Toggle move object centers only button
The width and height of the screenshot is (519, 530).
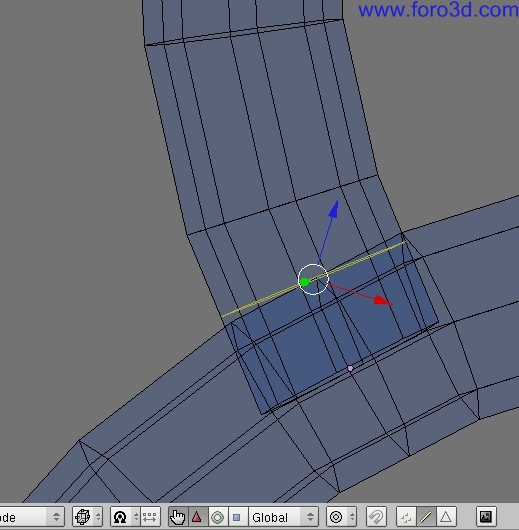[x=150, y=517]
